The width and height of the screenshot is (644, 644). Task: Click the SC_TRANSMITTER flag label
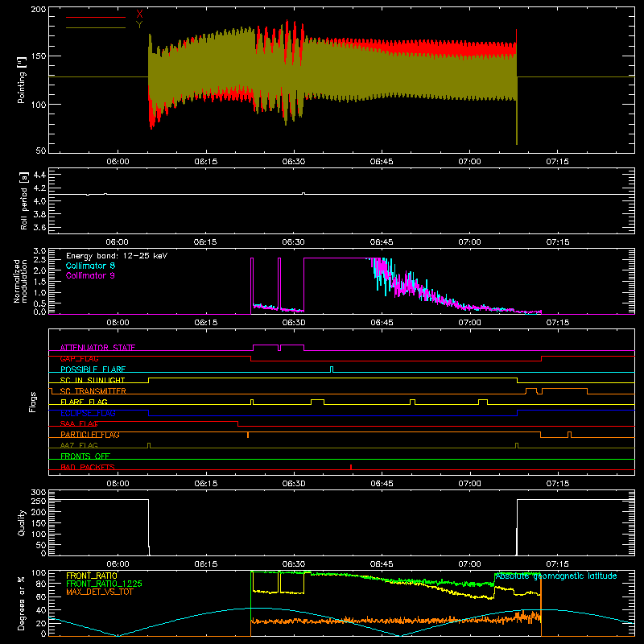(x=93, y=391)
